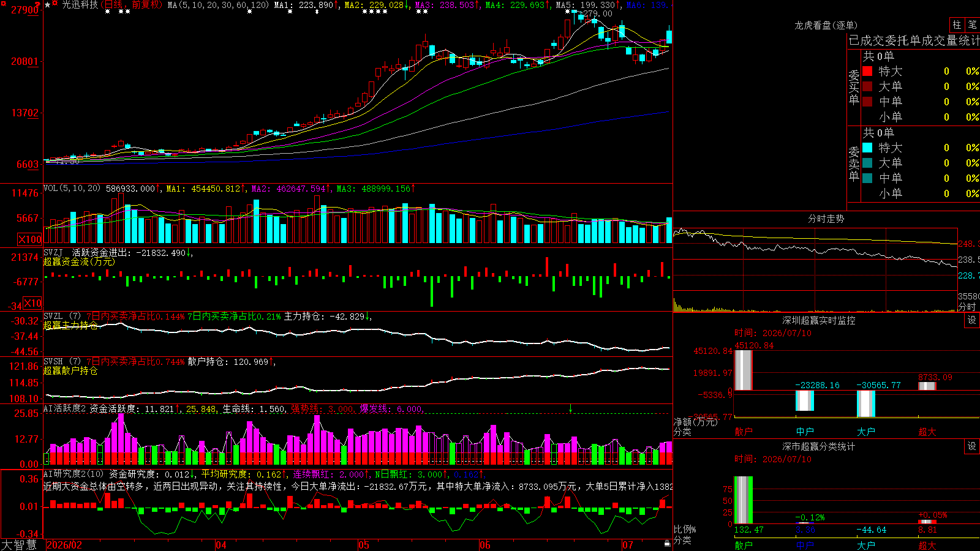Click the ×10 multiplier box in the SVZJ panel
980x551 pixels.
tap(33, 303)
